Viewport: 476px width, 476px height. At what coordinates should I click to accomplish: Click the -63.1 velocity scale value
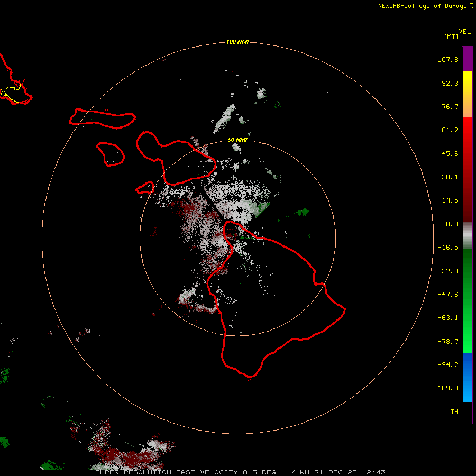point(448,318)
